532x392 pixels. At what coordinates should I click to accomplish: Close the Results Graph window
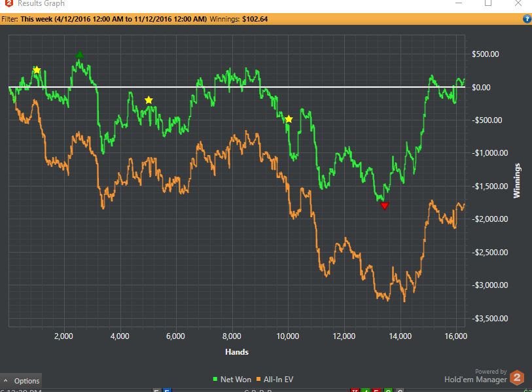coord(518,3)
